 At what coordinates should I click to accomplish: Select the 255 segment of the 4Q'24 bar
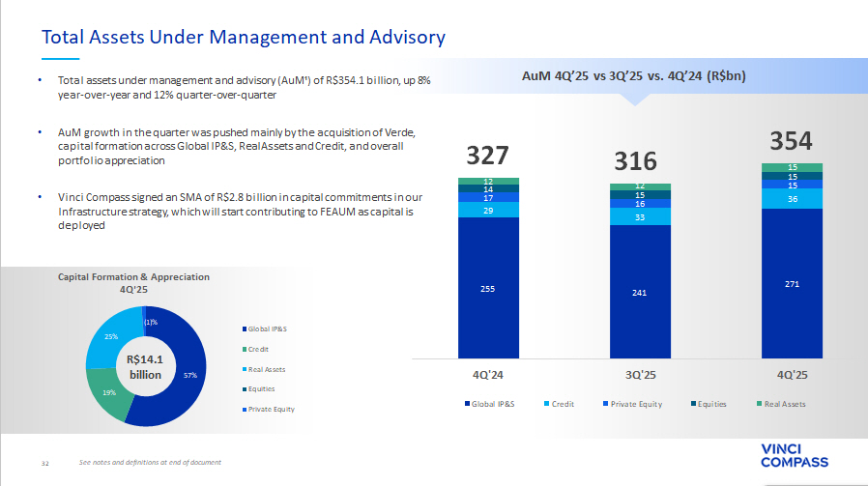(x=488, y=287)
